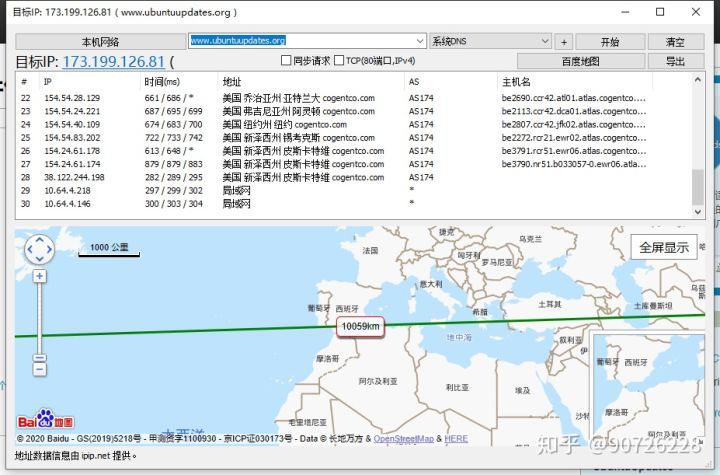
Task: Select hop row 154.54.83.202
Action: [354, 138]
